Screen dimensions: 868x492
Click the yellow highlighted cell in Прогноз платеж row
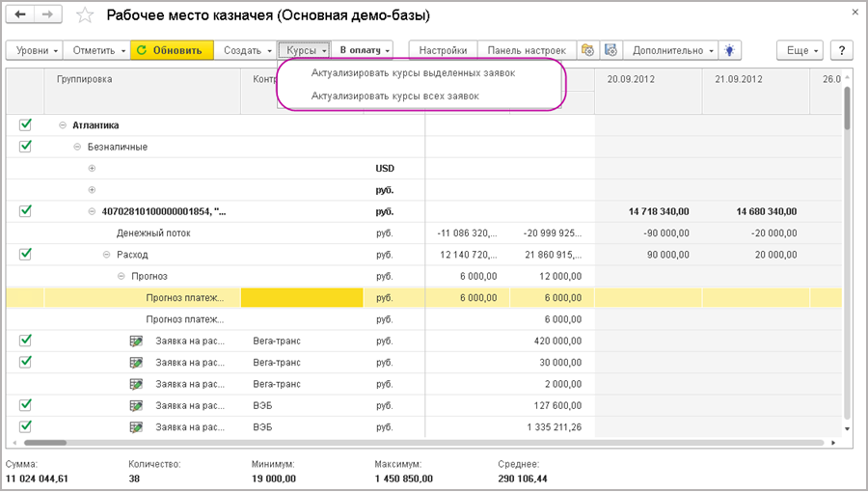[x=301, y=298]
